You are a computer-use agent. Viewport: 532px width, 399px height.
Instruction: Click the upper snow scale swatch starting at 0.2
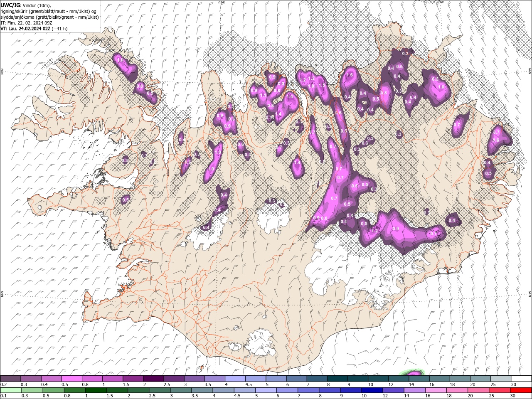click(11, 379)
